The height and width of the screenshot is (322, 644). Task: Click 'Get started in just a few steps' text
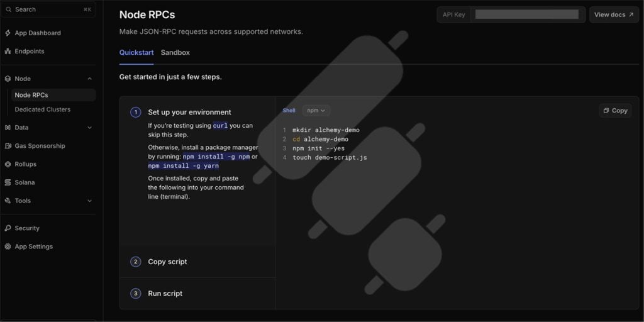(x=170, y=77)
